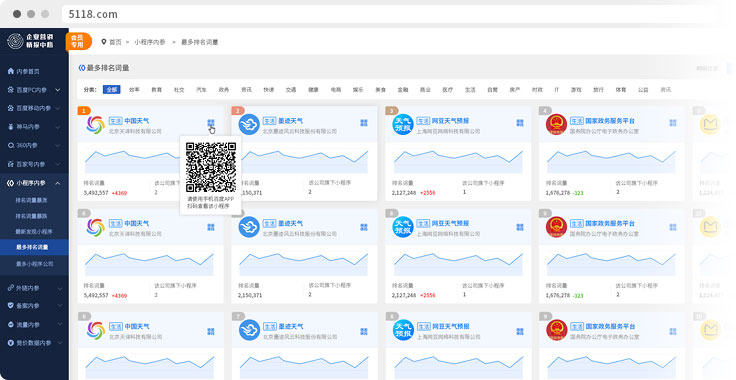Select the 健康 category filter

tap(313, 90)
